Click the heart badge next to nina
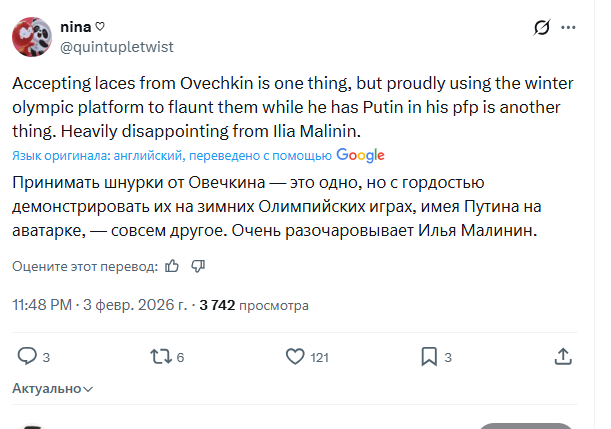The image size is (611, 429). coord(98,25)
